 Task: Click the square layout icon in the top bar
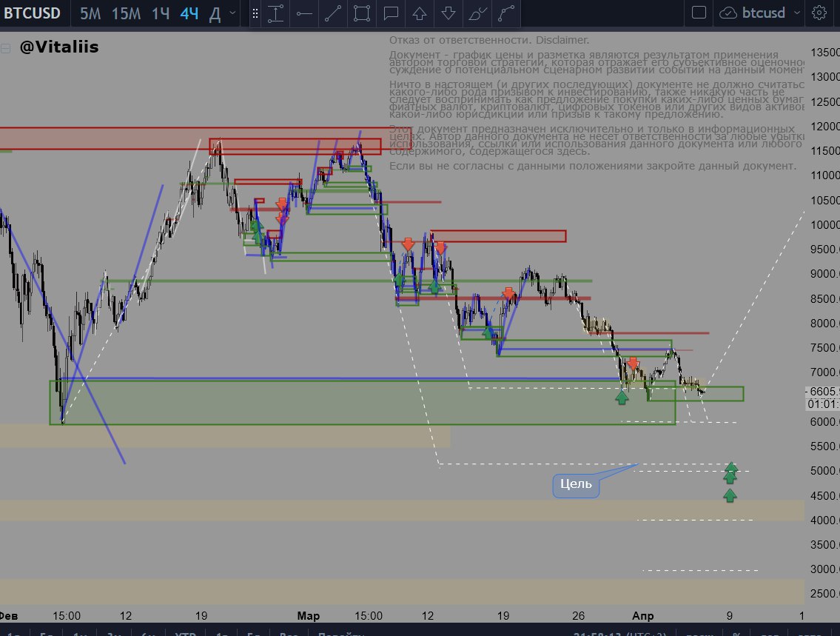(x=699, y=13)
